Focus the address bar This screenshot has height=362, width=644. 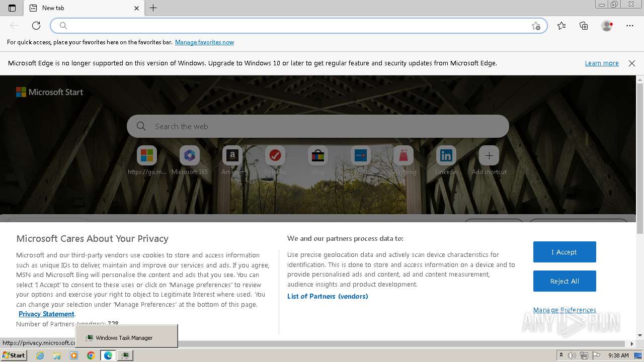pos(299,26)
